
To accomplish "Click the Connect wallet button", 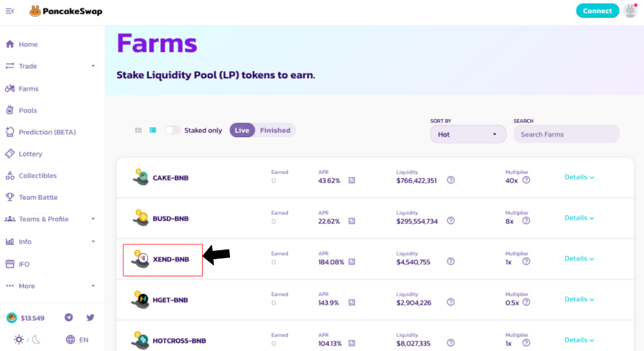I will coord(597,10).
